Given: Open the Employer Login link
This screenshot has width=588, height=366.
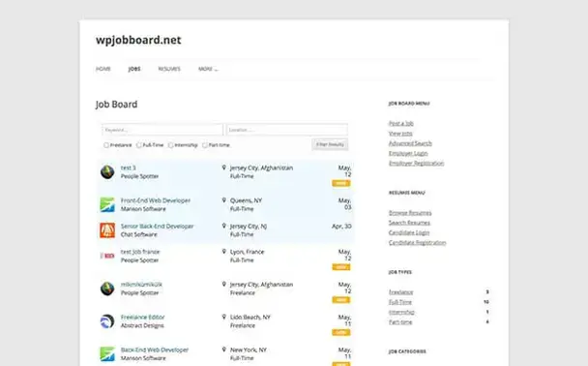Looking at the screenshot, I should pyautogui.click(x=408, y=153).
